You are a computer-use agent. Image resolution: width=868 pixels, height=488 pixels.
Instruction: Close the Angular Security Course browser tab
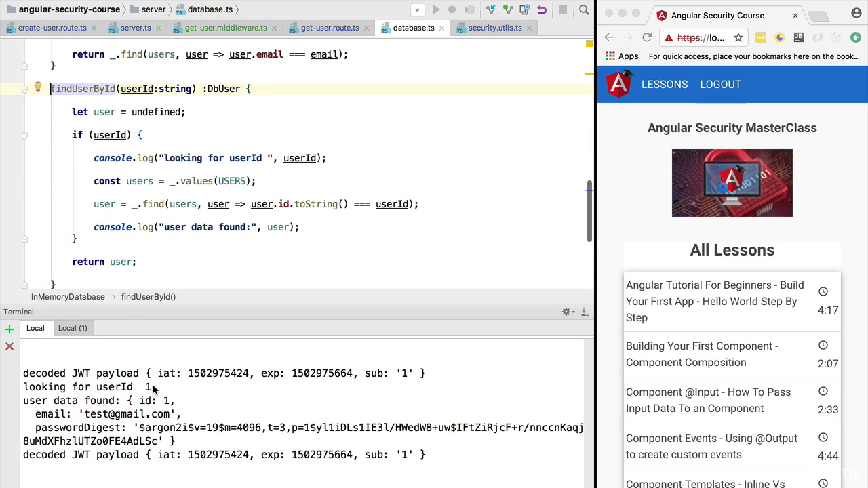click(795, 15)
